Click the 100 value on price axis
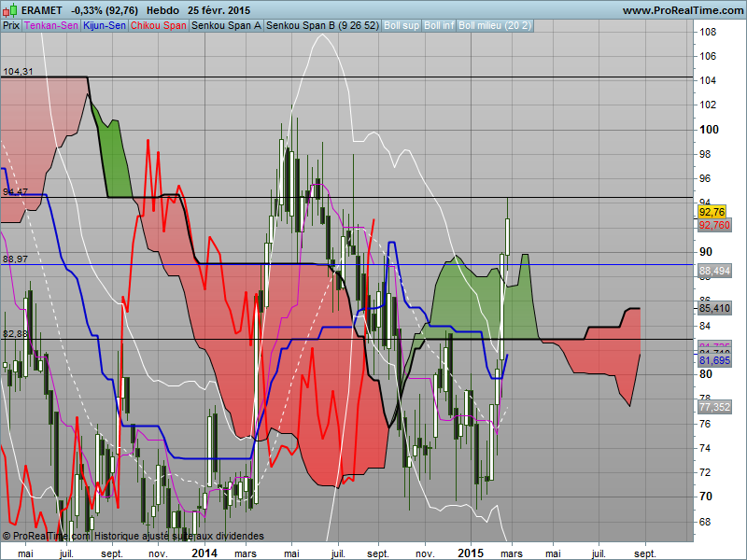Viewport: 747px width, 560px height. 709,130
